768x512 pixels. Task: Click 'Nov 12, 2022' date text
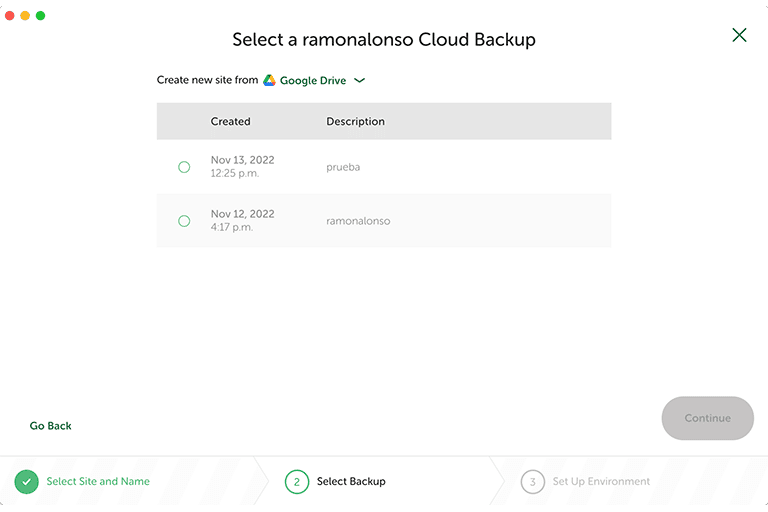pyautogui.click(x=242, y=214)
